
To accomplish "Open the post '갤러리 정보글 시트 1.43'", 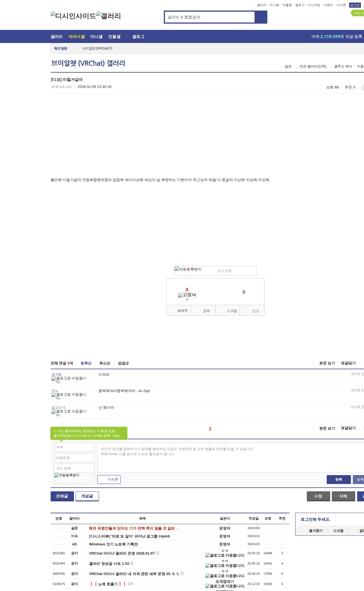I will pyautogui.click(x=109, y=563).
